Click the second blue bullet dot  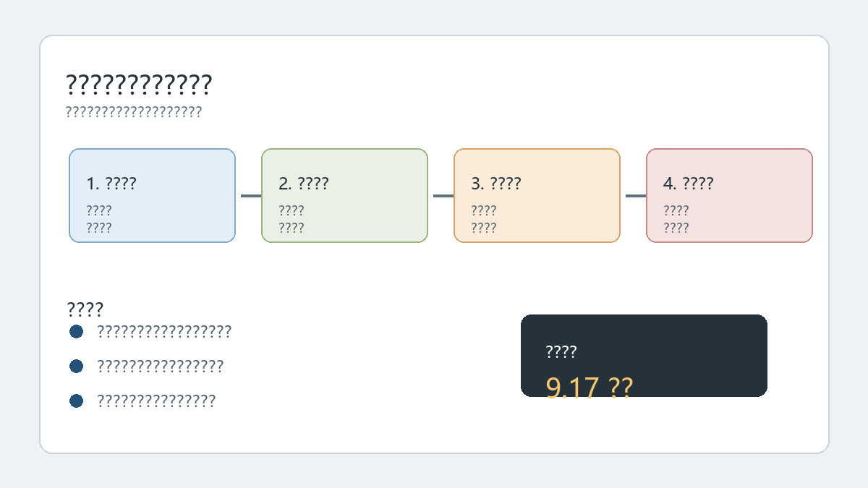pyautogui.click(x=77, y=366)
